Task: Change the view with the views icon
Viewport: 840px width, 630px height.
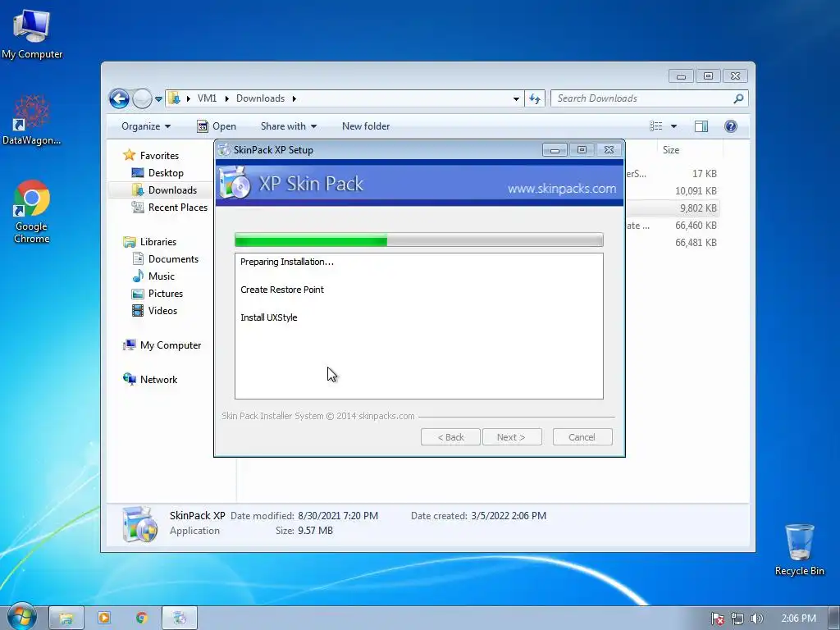Action: tap(656, 126)
